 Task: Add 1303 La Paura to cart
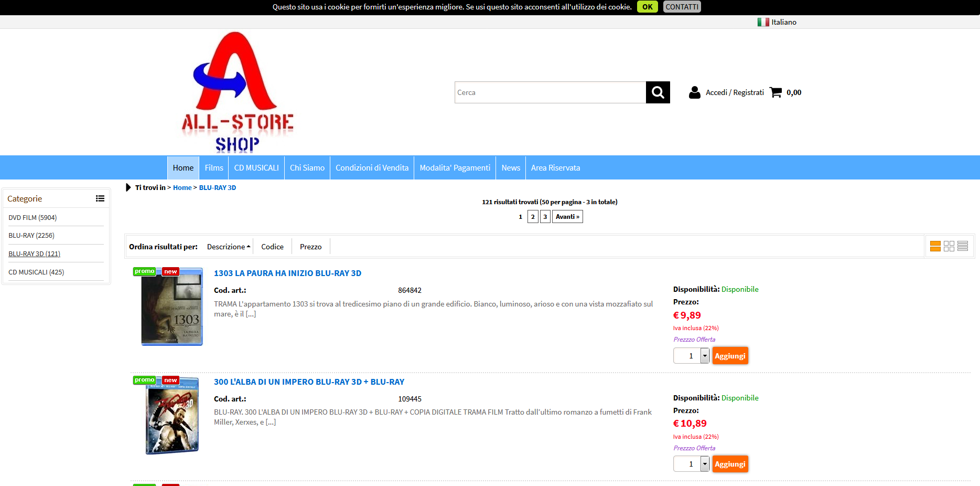pyautogui.click(x=730, y=356)
